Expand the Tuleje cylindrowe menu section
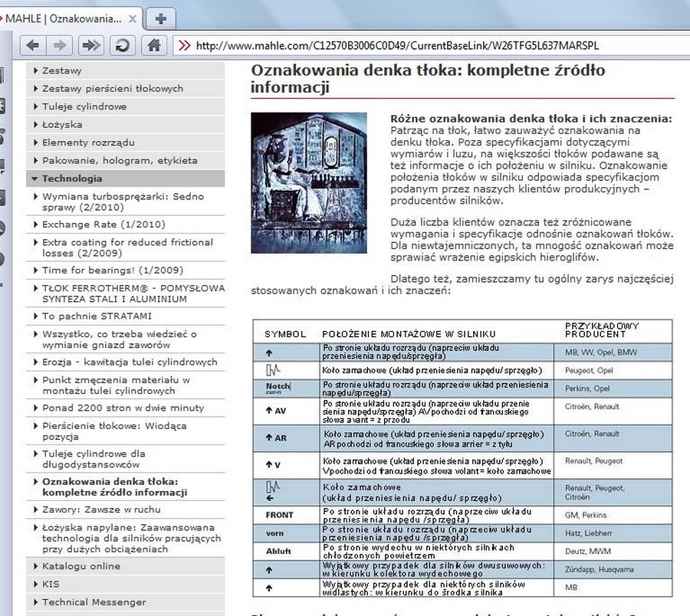Image resolution: width=690 pixels, height=616 pixels. click(126, 106)
